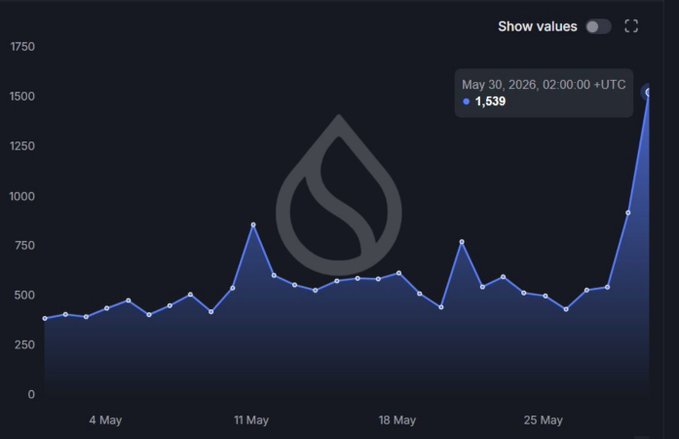Select the first data point on the chart
The image size is (679, 439).
pyautogui.click(x=45, y=318)
